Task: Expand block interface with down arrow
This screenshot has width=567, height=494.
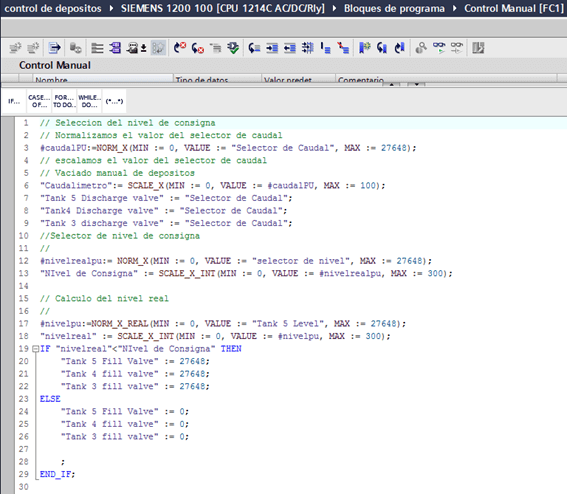Action: click(417, 84)
